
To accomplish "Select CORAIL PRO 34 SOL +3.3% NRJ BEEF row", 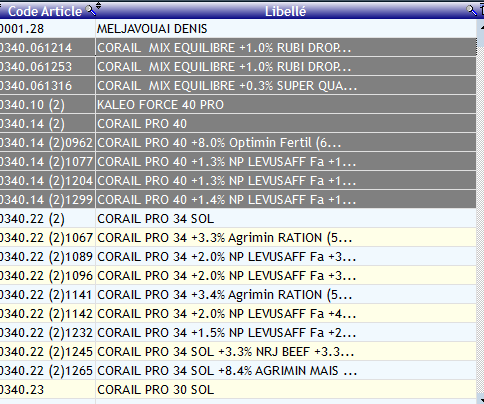I will click(238, 352).
